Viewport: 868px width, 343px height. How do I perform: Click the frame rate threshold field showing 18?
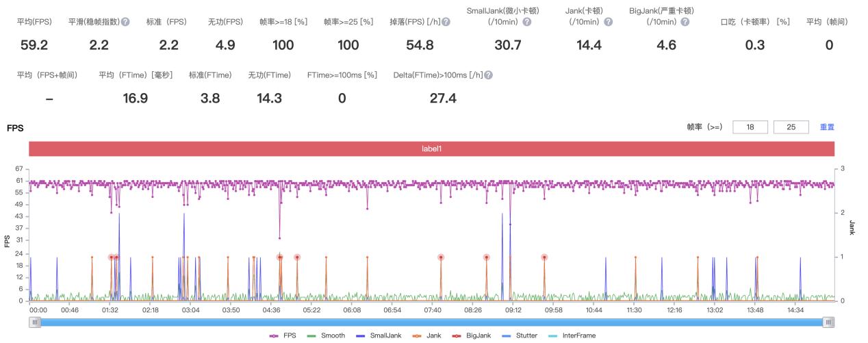[x=750, y=127]
